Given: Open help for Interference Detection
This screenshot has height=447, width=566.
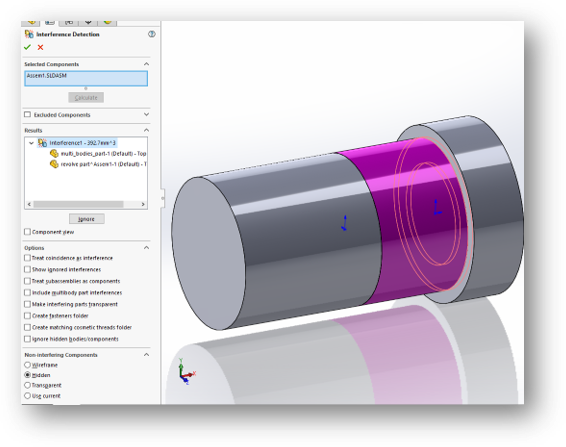Looking at the screenshot, I should point(152,34).
